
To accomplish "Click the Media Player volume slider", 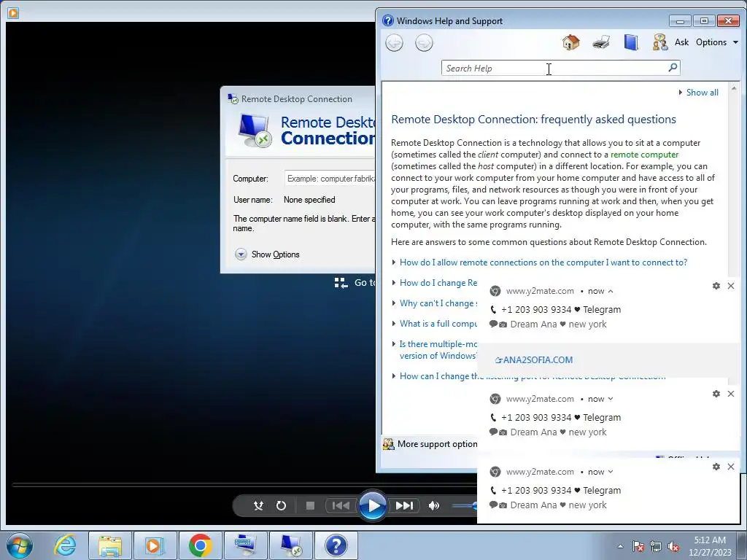I will [x=465, y=506].
